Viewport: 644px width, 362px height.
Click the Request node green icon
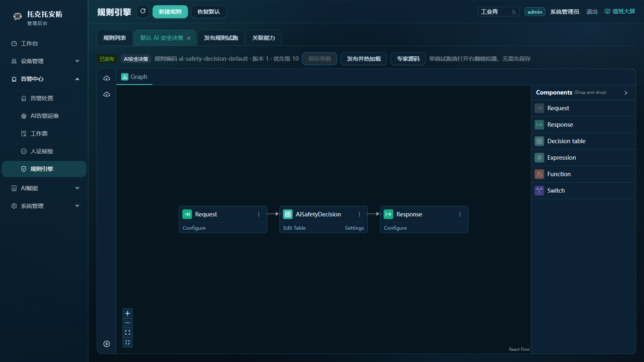(187, 214)
